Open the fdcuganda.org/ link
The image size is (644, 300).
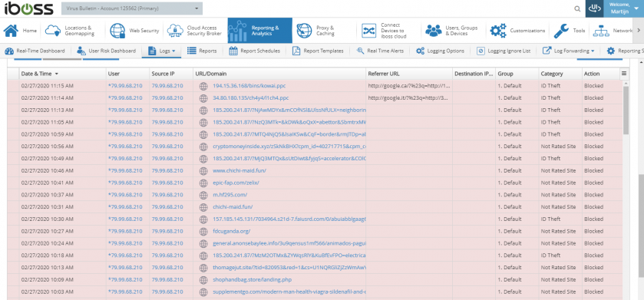[x=231, y=231]
